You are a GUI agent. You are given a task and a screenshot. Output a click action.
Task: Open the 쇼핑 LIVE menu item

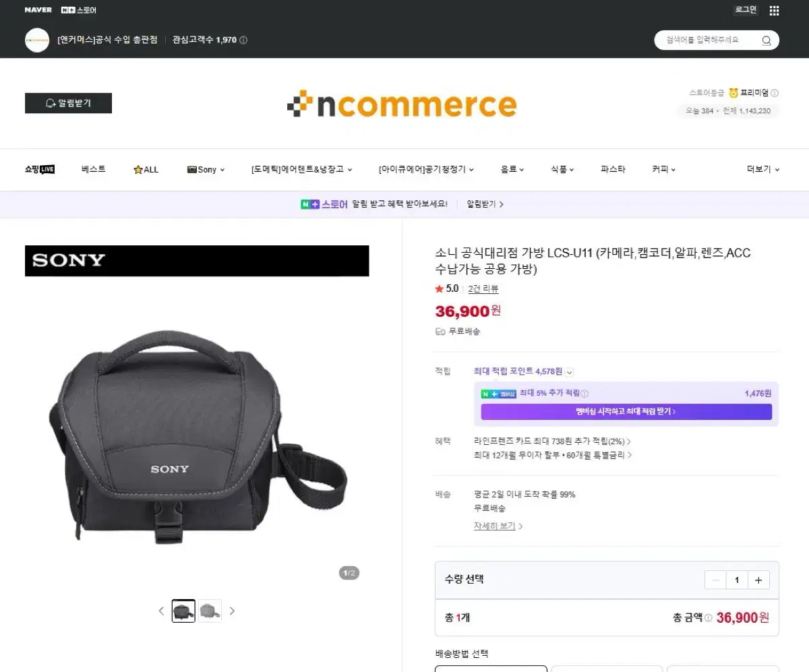40,169
